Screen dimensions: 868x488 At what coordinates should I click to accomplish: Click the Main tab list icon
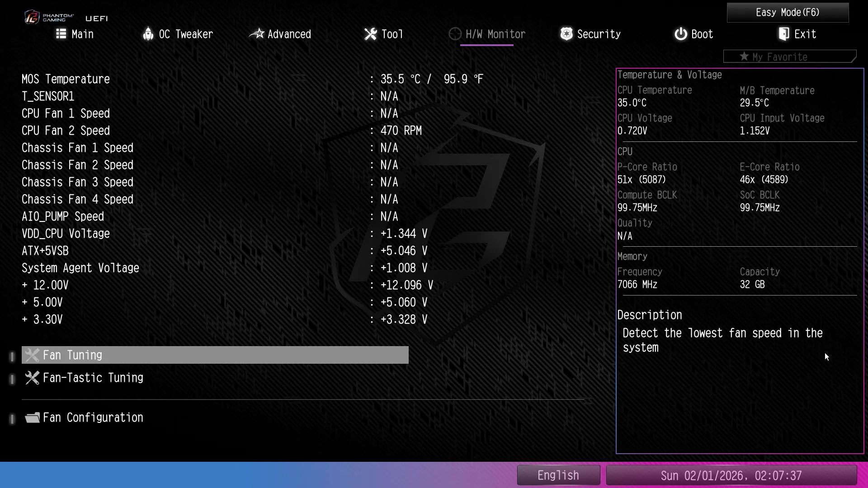coord(61,34)
